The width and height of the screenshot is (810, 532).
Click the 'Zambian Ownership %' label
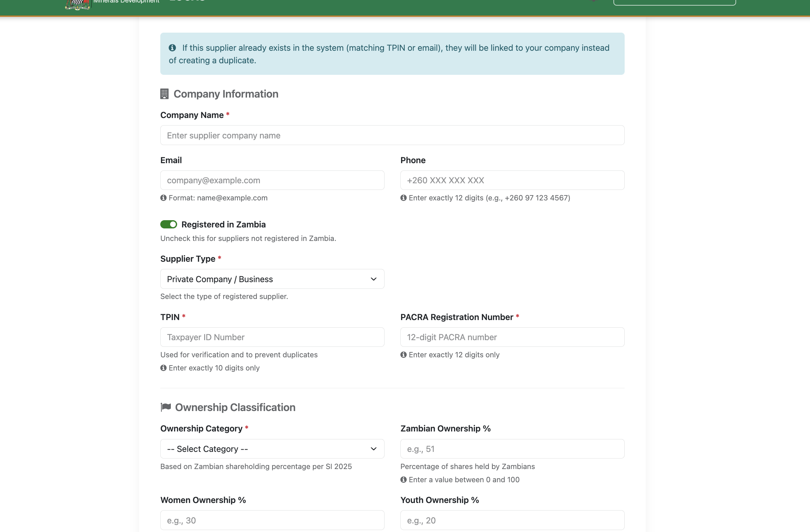click(446, 429)
